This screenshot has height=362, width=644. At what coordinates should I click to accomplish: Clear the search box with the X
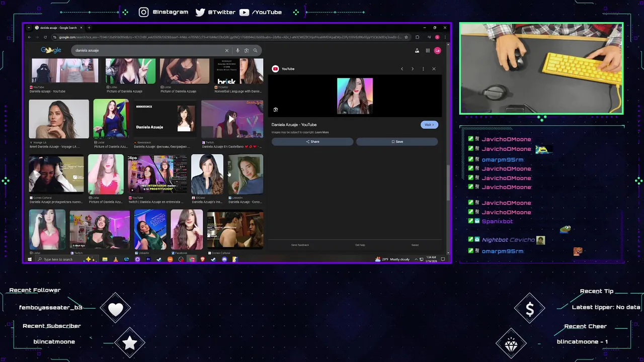click(x=226, y=50)
